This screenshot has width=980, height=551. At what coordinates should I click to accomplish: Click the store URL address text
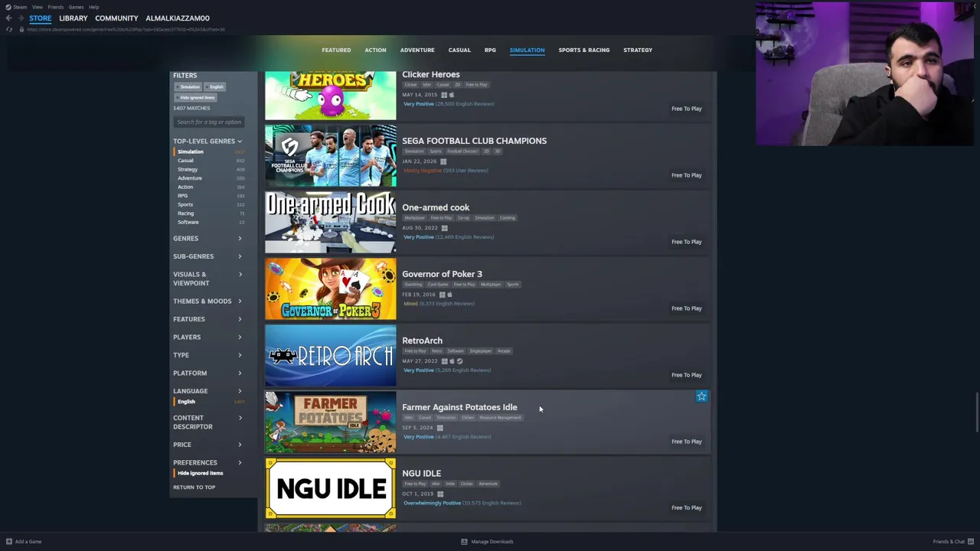(x=126, y=29)
